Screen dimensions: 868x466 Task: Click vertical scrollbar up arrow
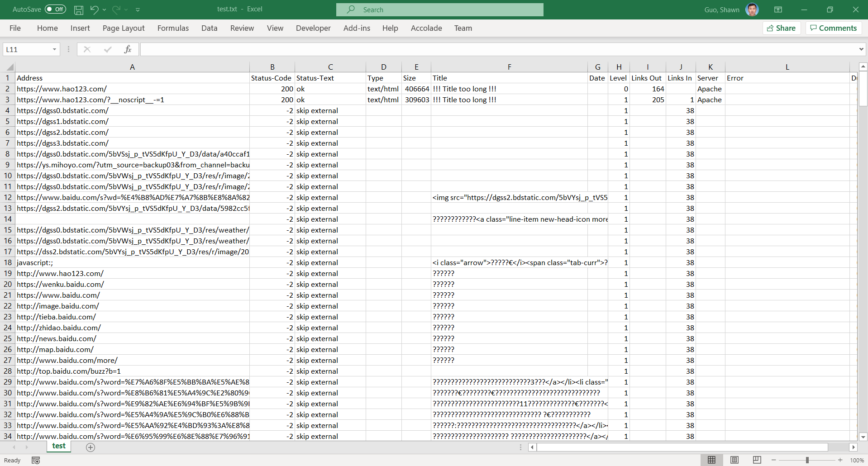pyautogui.click(x=863, y=67)
